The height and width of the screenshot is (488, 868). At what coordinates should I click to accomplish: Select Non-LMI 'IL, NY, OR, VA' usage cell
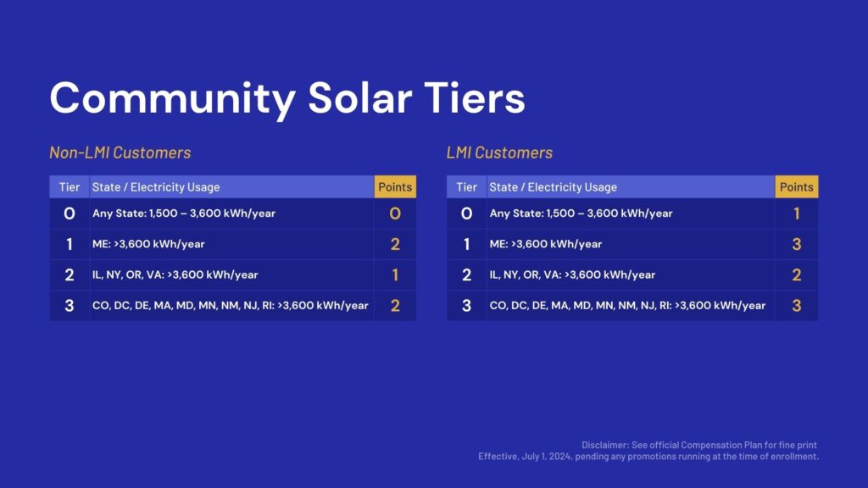point(231,275)
